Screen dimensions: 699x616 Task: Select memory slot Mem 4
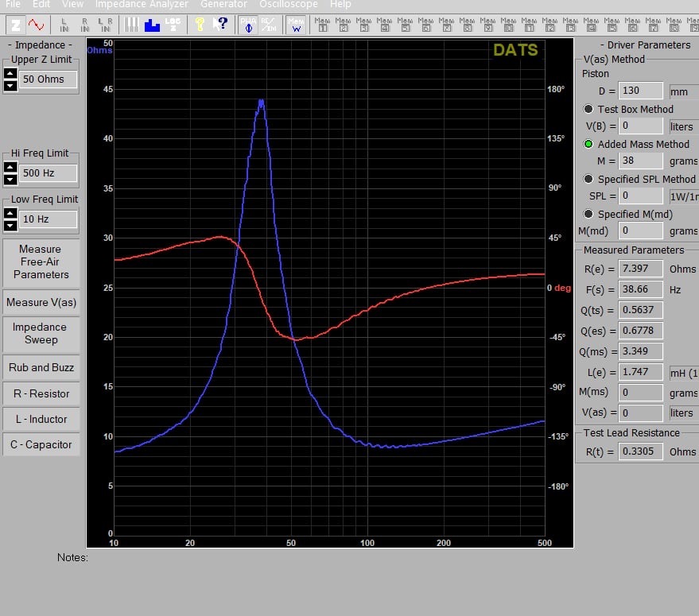click(384, 25)
